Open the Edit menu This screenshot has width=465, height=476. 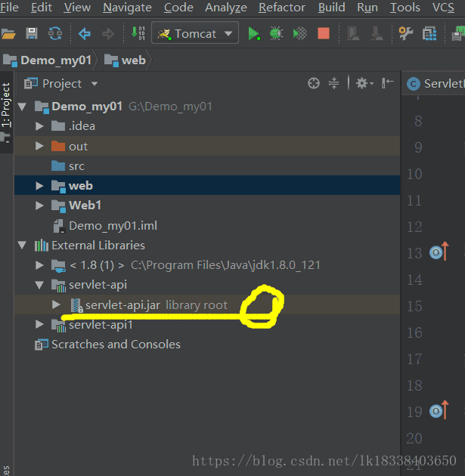(x=42, y=8)
